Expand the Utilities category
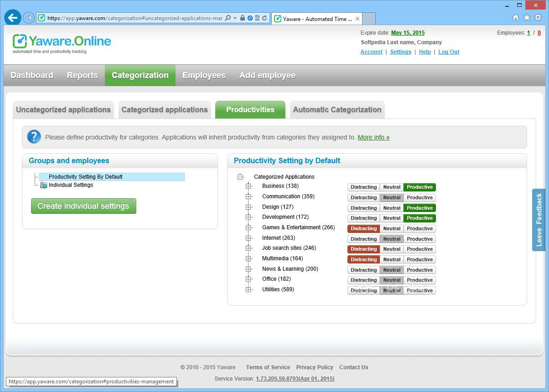This screenshot has height=392, width=549. [249, 289]
